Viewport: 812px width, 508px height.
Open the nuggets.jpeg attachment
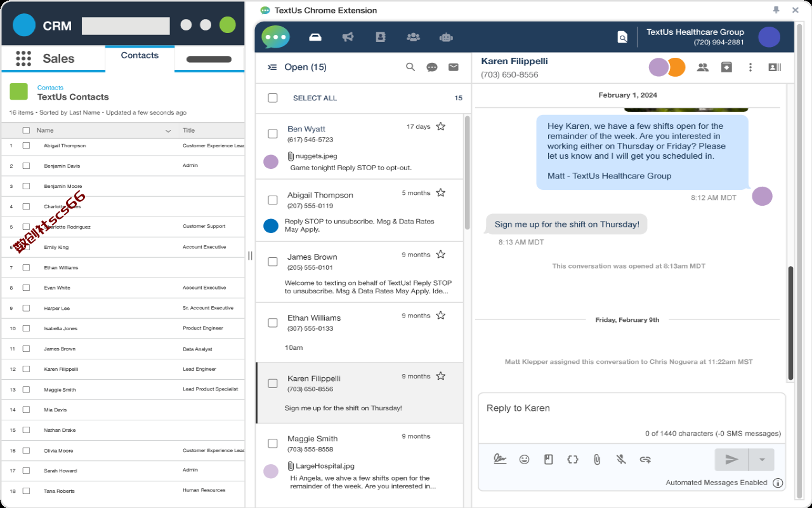tap(316, 156)
